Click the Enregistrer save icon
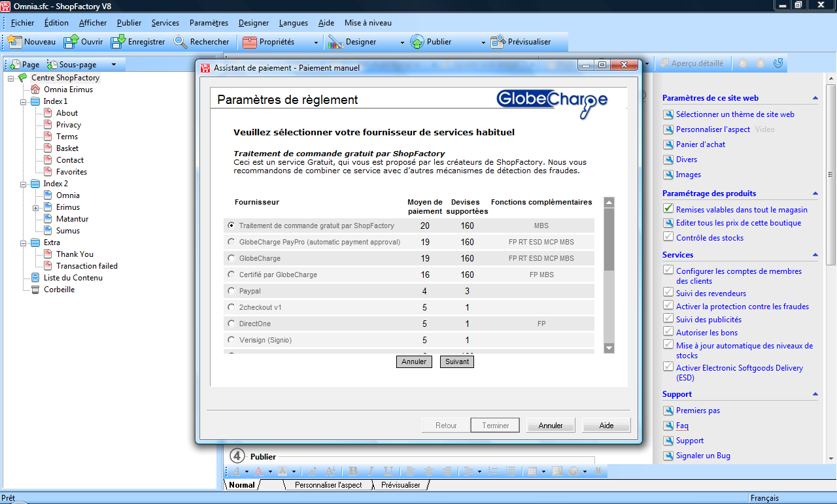Image resolution: width=837 pixels, height=504 pixels. (x=118, y=42)
